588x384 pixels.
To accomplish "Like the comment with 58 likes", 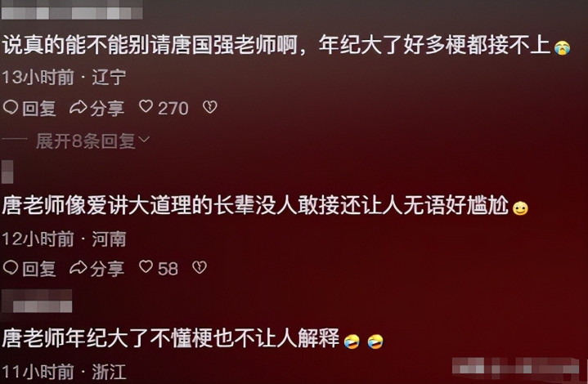I will coord(146,267).
